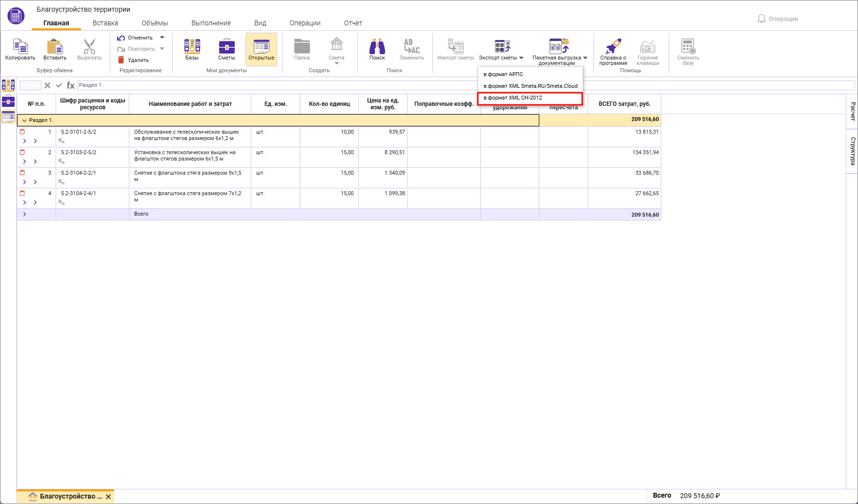Open the Базы databases icon

(192, 46)
